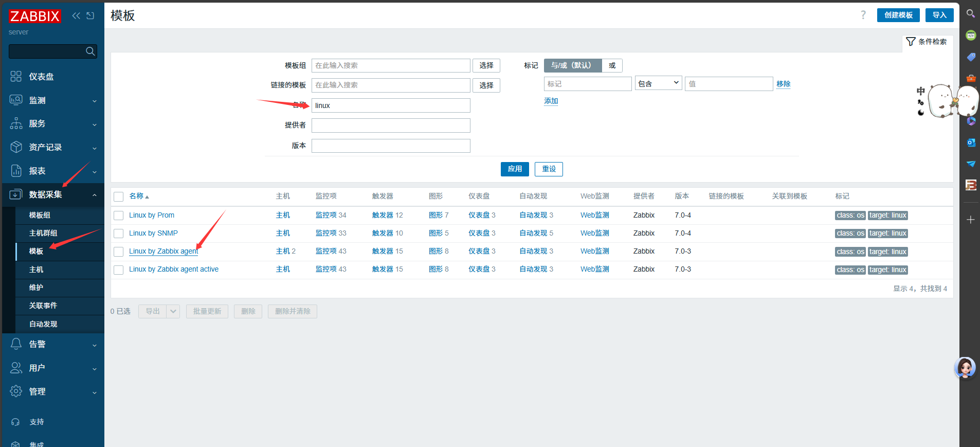Check the Linux by Prom row checkbox
Viewport: 980px width, 447px height.
119,216
